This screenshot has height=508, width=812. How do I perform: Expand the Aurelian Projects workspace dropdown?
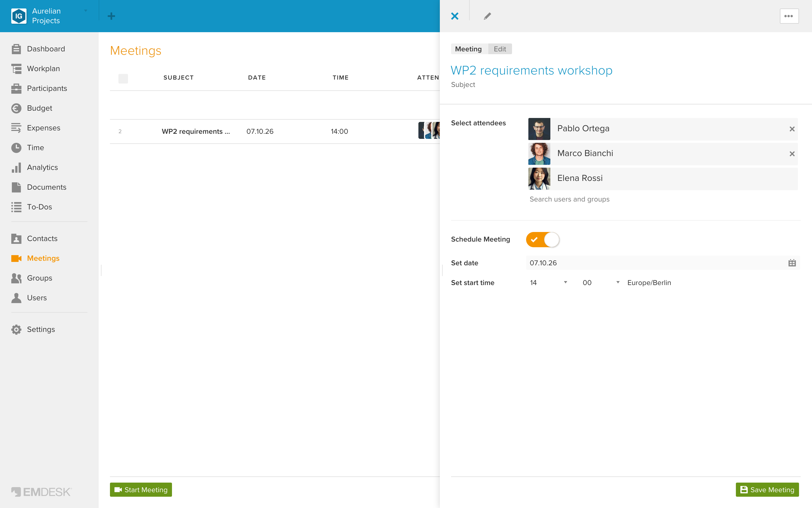click(x=85, y=11)
